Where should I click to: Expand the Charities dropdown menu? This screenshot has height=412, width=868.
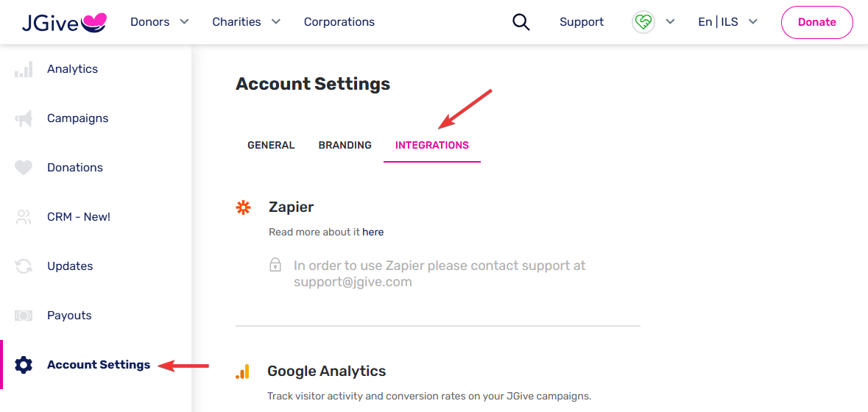pyautogui.click(x=246, y=22)
